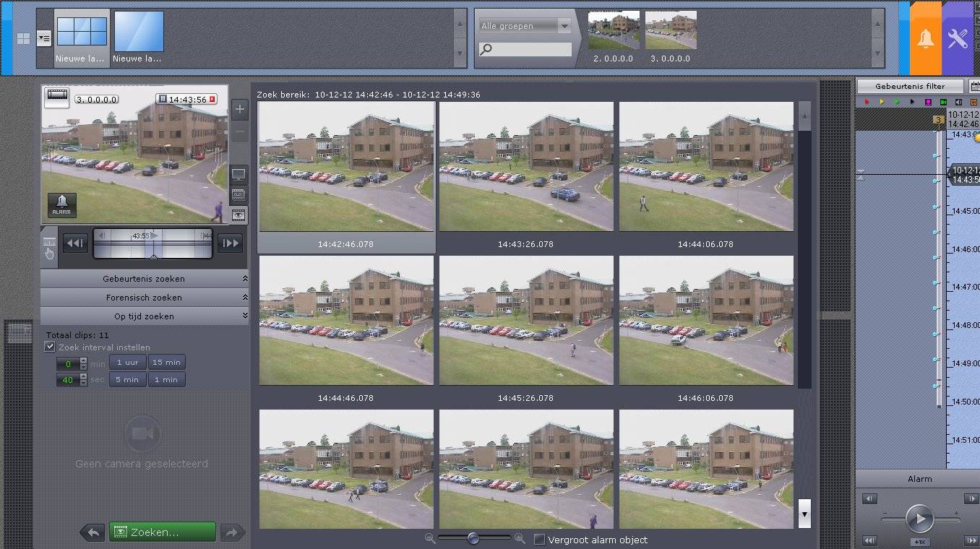980x549 pixels.
Task: Click the minutes value field showing 0
Action: [x=68, y=364]
